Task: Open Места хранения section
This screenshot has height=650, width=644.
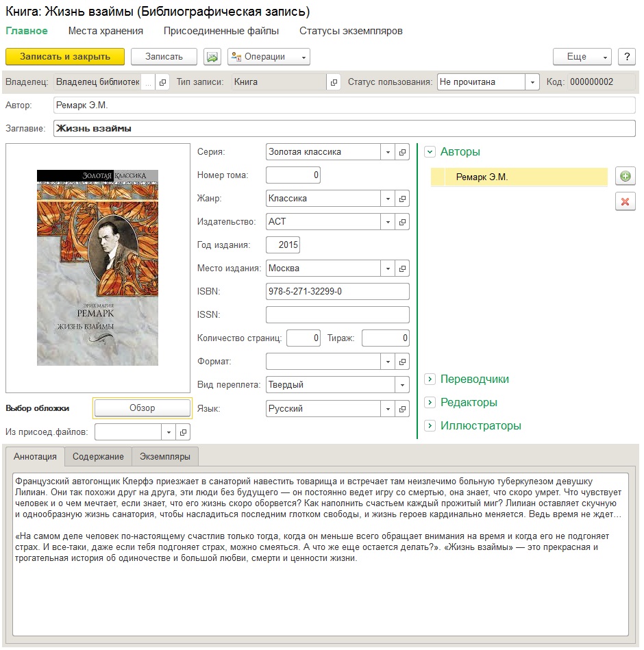Action: tap(106, 31)
